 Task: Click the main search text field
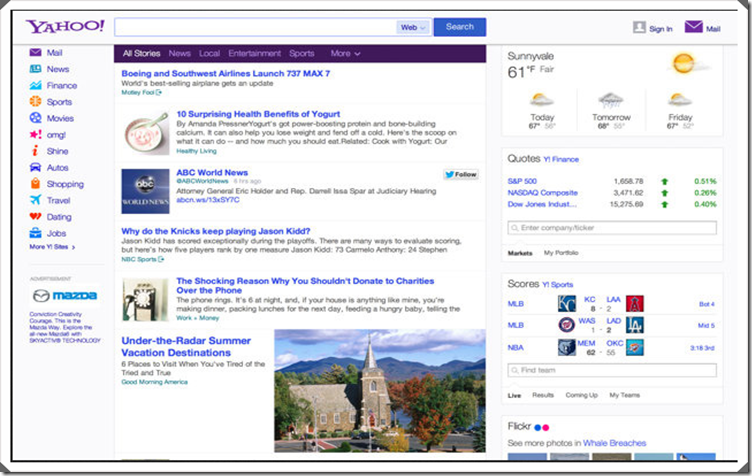click(255, 27)
